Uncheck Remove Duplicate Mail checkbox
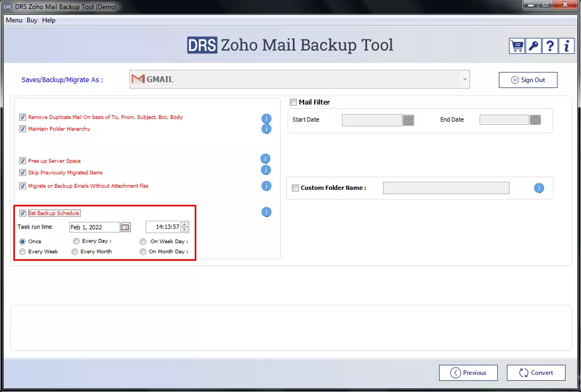This screenshot has height=392, width=581. pyautogui.click(x=22, y=117)
